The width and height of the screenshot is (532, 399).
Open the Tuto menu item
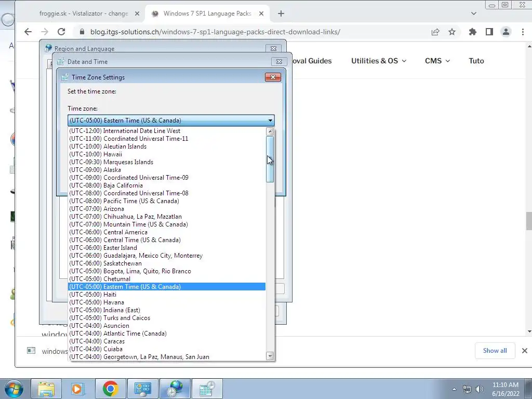tap(476, 61)
